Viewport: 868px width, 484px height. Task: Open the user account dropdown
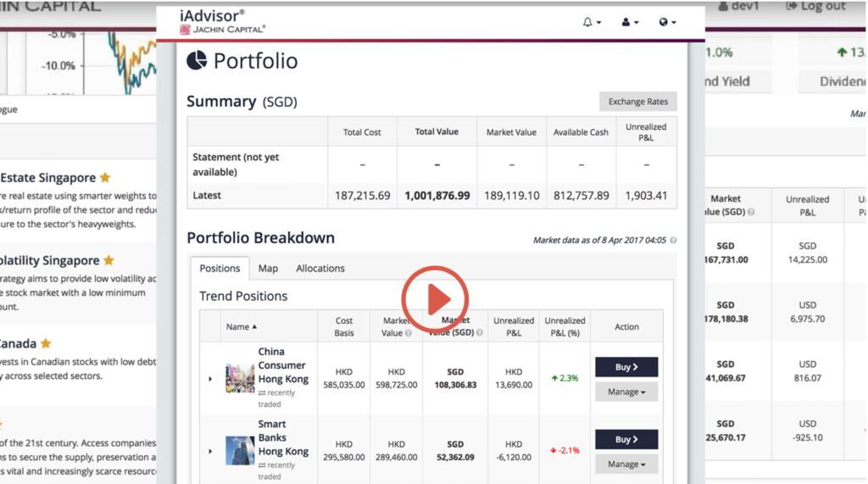pos(630,22)
